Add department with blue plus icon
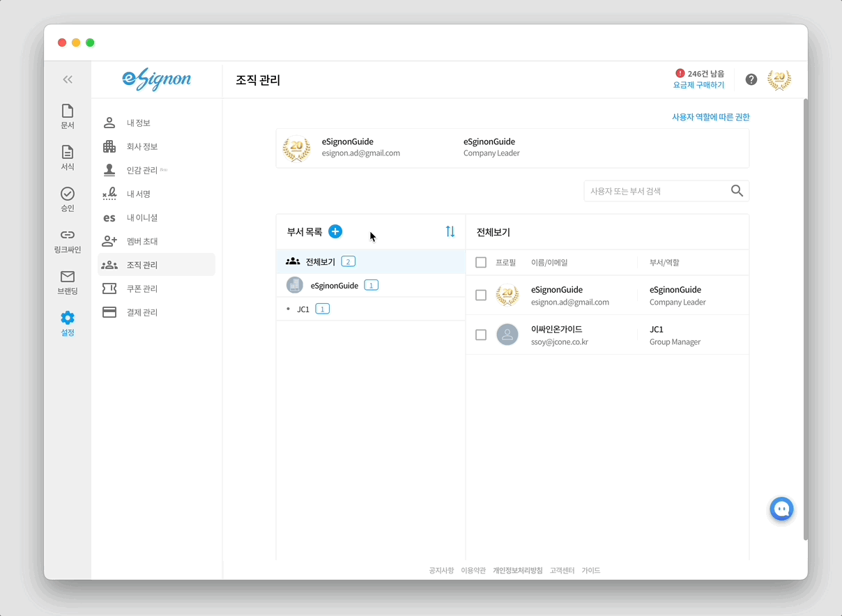Image resolution: width=842 pixels, height=616 pixels. pos(335,231)
